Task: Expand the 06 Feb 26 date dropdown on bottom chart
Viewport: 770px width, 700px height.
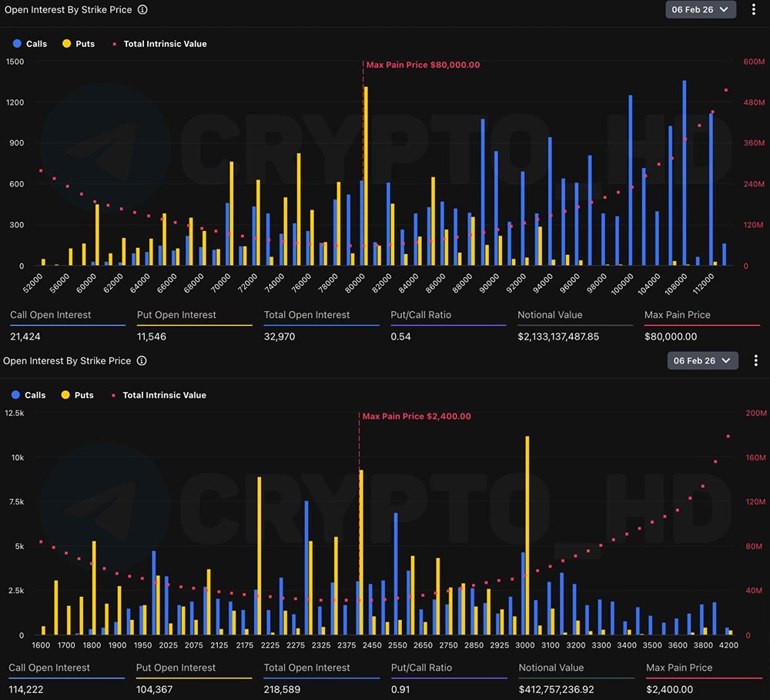Action: click(x=702, y=360)
